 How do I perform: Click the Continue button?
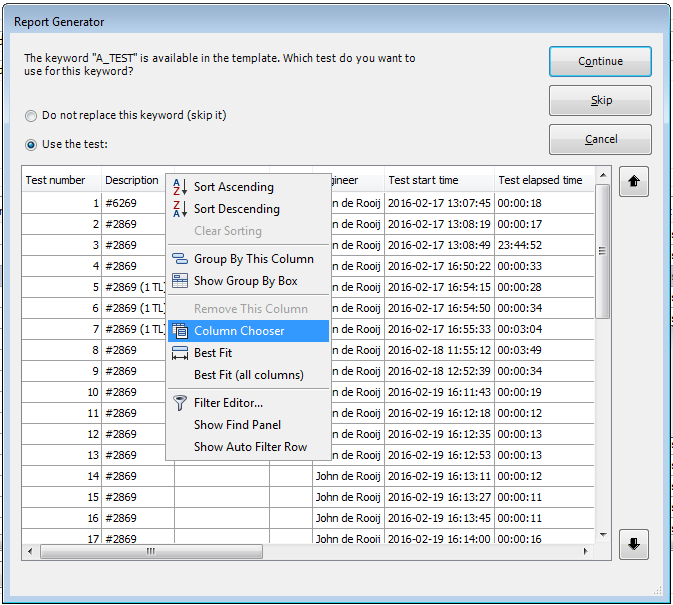tap(600, 61)
